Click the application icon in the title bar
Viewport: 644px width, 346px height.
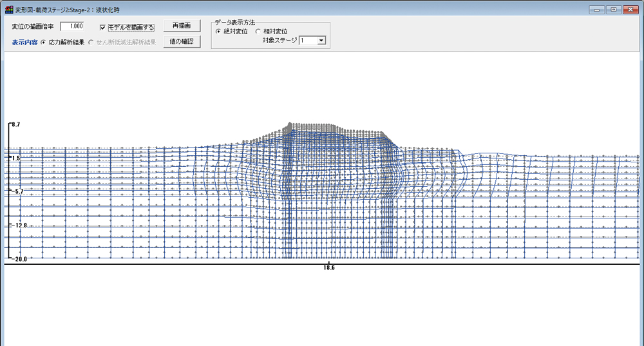(x=8, y=10)
